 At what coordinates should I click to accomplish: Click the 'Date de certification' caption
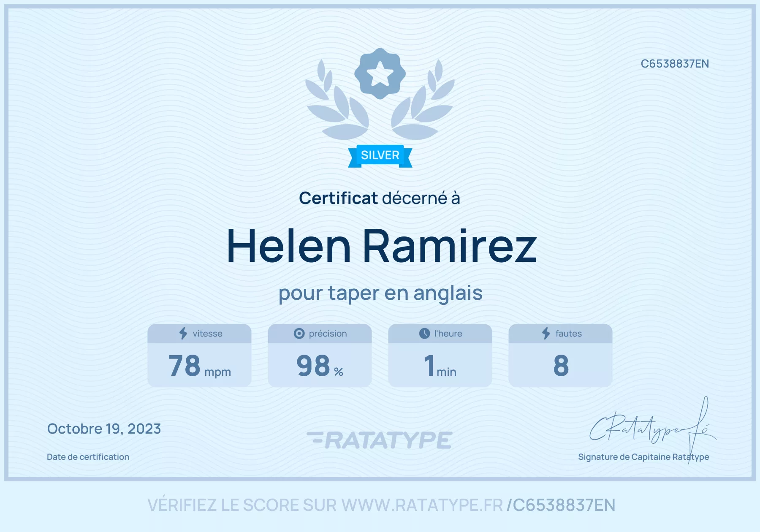88,457
